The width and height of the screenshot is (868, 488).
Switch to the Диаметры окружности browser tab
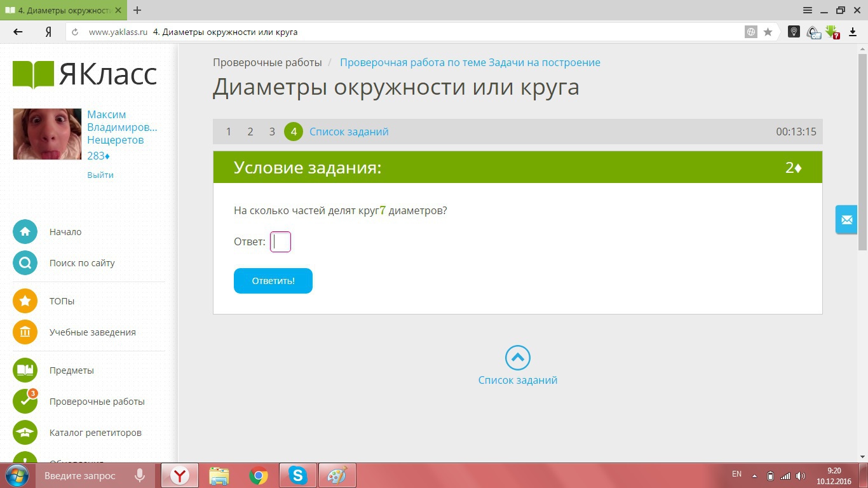click(x=62, y=10)
